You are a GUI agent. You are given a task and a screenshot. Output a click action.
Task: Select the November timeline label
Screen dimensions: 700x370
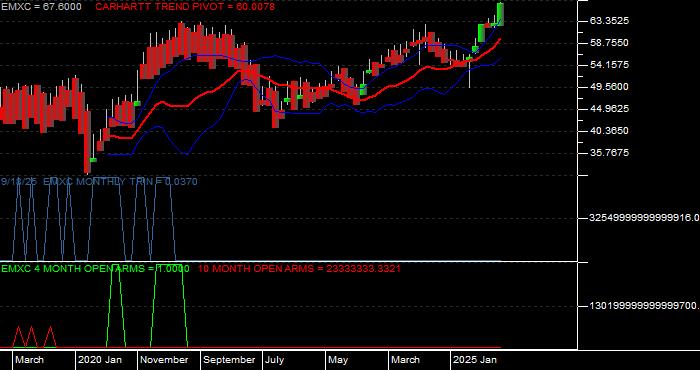click(165, 360)
